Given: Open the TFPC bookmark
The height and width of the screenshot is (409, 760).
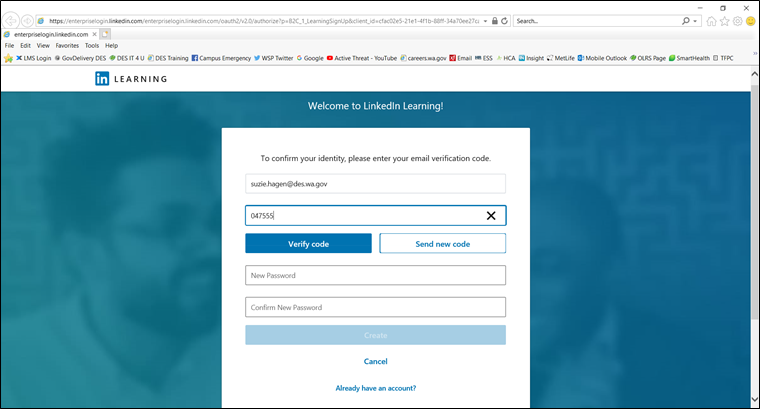Looking at the screenshot, I should click(723, 58).
